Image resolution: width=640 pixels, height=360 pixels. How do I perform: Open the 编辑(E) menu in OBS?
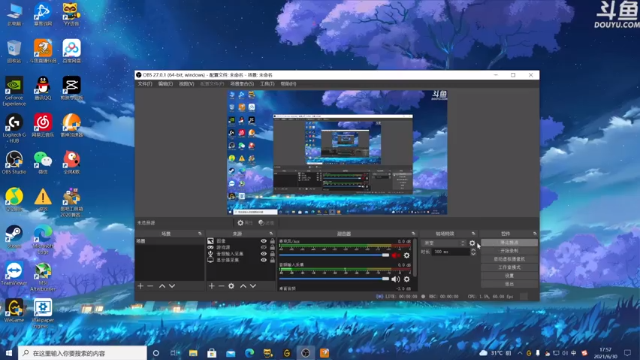[x=165, y=84]
